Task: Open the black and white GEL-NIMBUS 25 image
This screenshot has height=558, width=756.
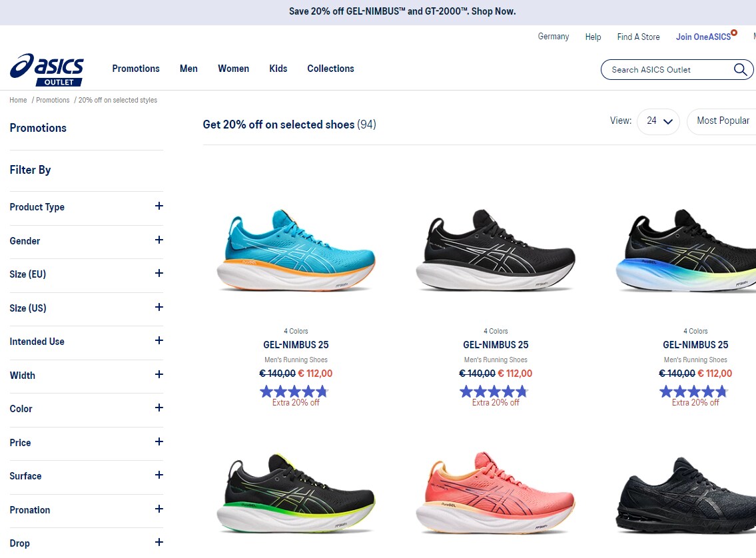Action: pyautogui.click(x=496, y=250)
